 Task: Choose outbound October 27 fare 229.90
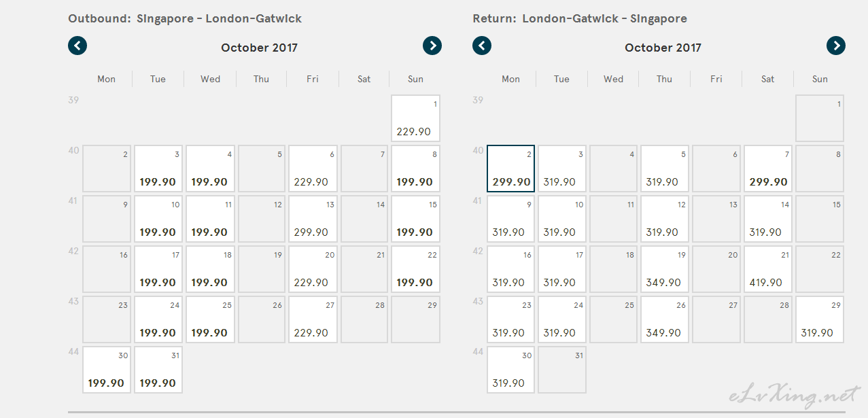pos(313,319)
